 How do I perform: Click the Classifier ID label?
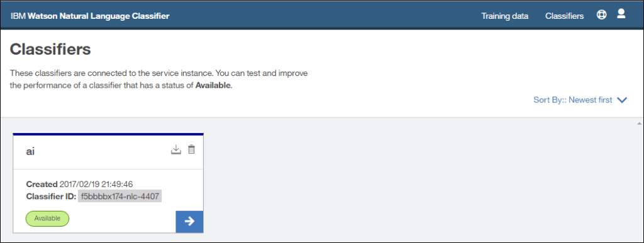51,197
